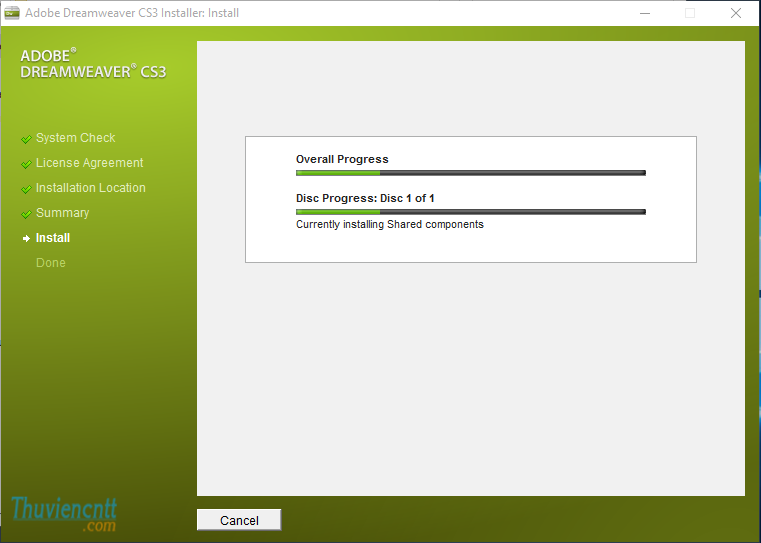Screen dimensions: 761x543
Task: Select the Installation Location step
Action: point(90,188)
